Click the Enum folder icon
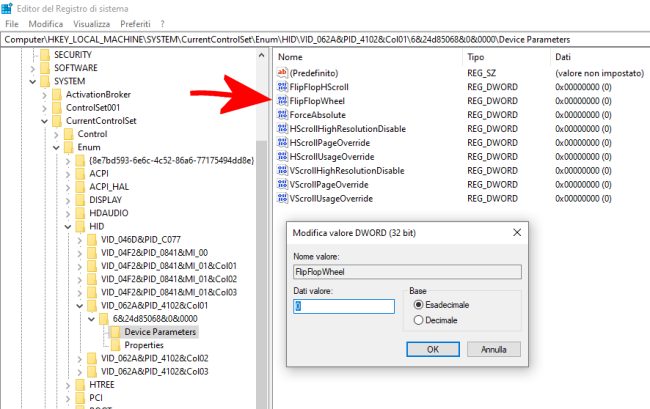 pos(69,148)
